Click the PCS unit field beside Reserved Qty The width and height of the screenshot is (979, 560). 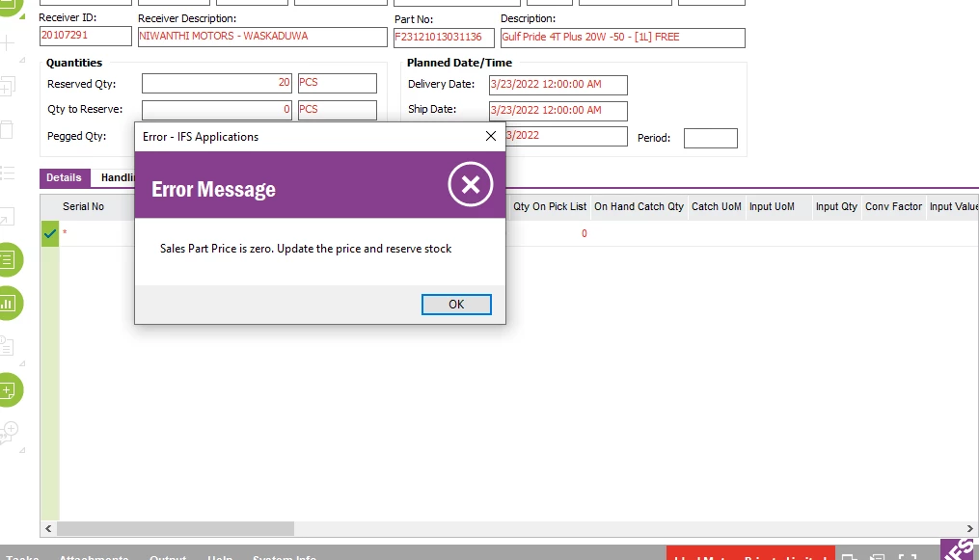(338, 83)
